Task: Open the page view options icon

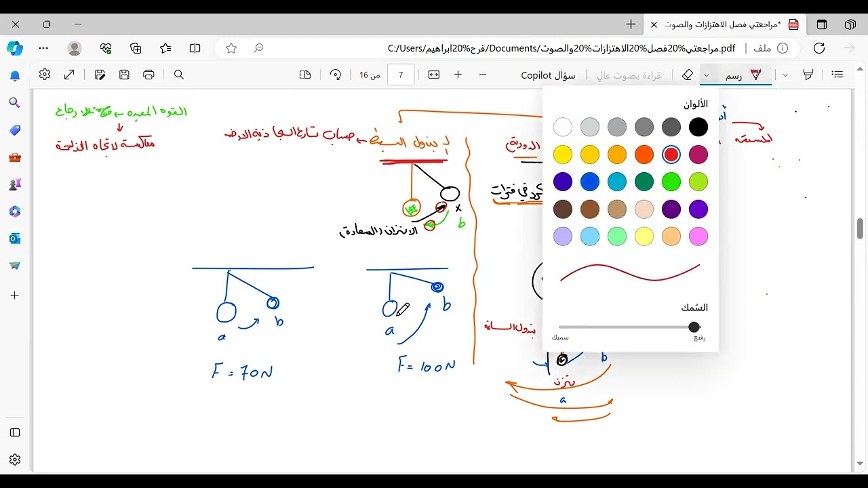Action: click(305, 75)
